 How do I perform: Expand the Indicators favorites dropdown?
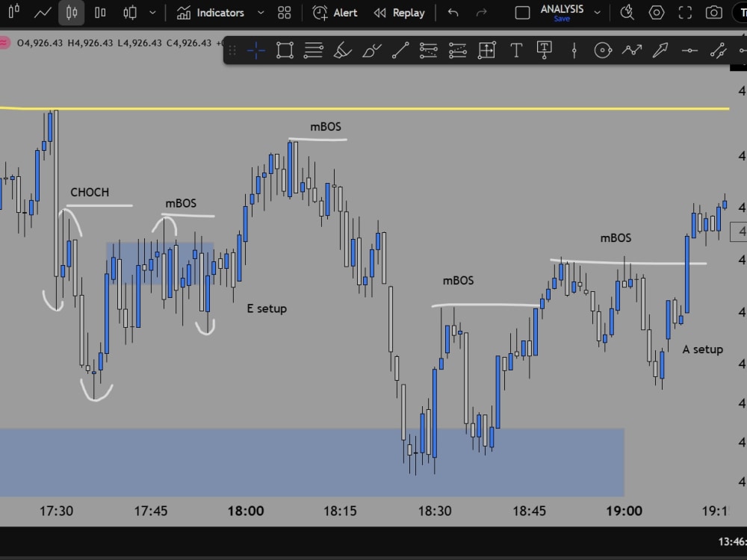pyautogui.click(x=261, y=13)
